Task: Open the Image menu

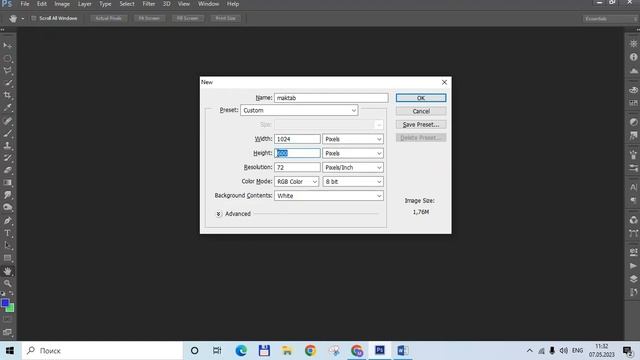Action: coord(62,4)
